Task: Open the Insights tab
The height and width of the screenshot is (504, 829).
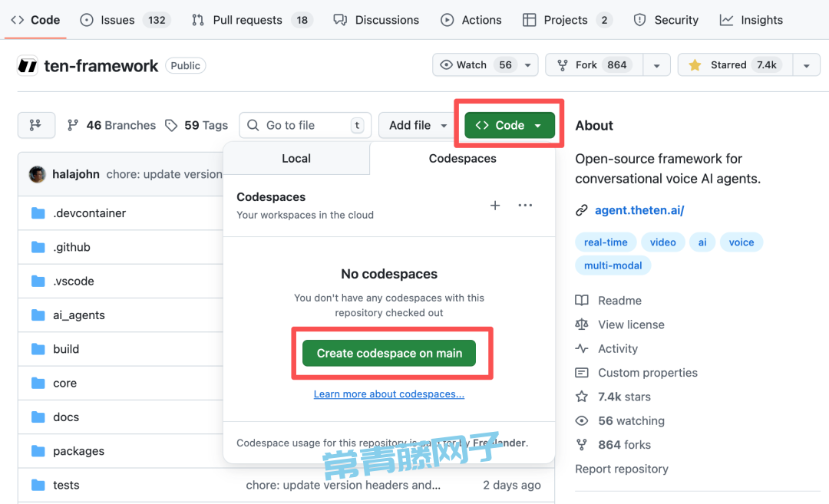Action: click(751, 20)
